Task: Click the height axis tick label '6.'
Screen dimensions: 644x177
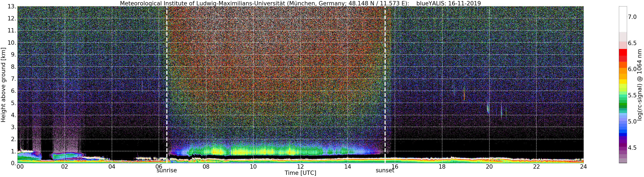Action: coord(14,91)
